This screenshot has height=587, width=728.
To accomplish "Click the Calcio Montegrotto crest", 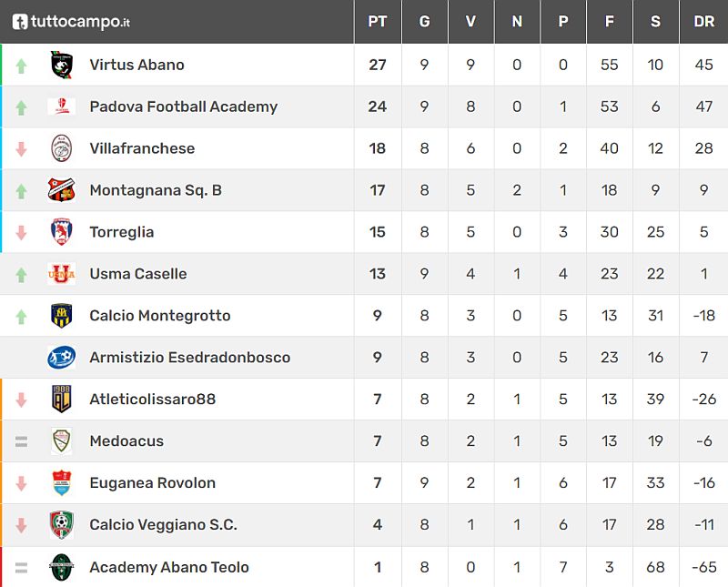I will tap(61, 316).
